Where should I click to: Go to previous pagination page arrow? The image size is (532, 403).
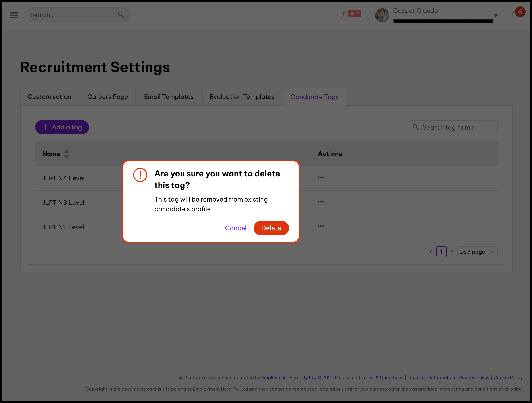431,252
